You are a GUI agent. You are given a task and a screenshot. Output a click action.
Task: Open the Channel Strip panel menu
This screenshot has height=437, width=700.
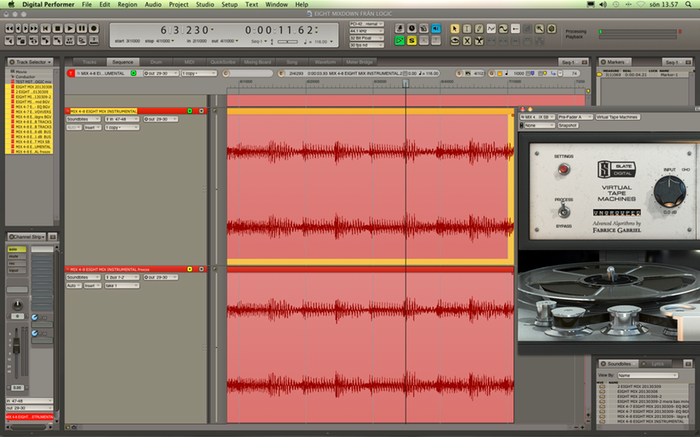tap(27, 237)
